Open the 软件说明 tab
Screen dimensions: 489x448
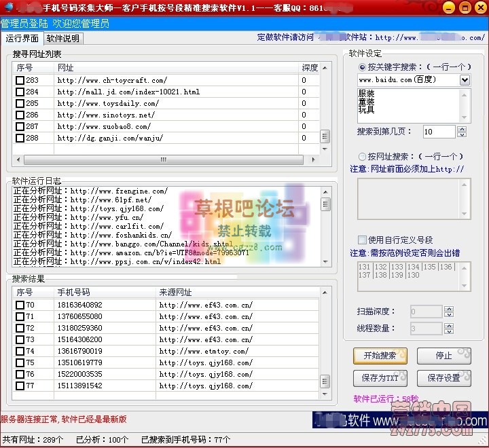[63, 38]
